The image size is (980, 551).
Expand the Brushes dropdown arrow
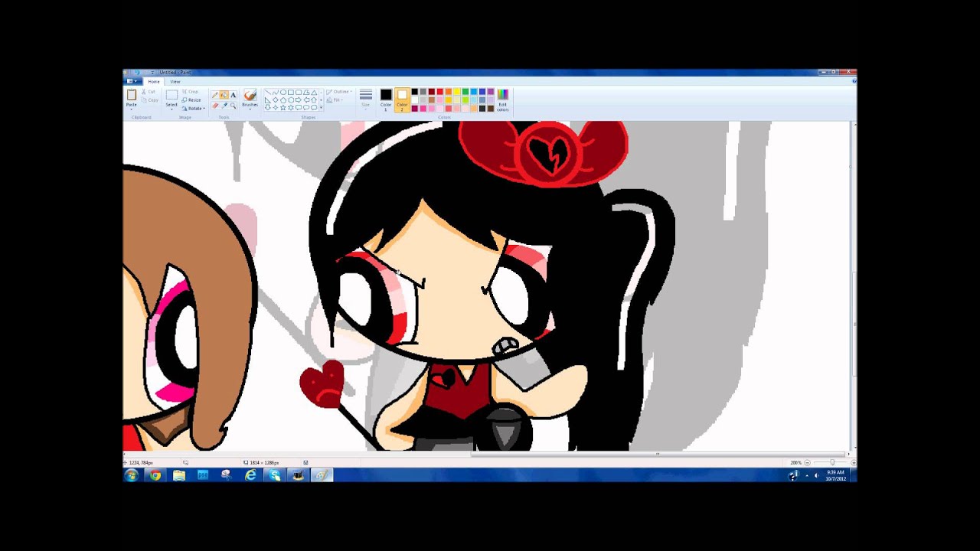pyautogui.click(x=250, y=109)
